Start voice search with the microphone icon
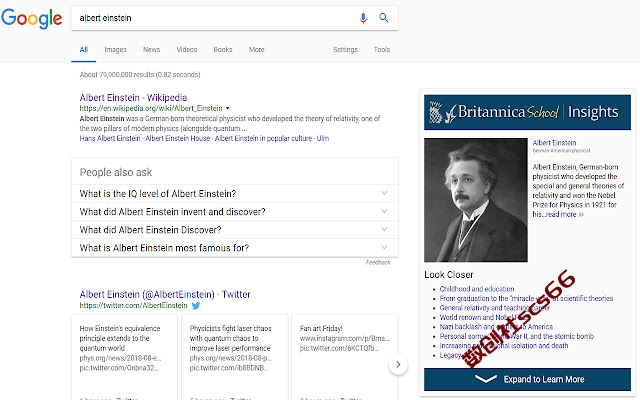This screenshot has height=400, width=640. click(x=363, y=18)
